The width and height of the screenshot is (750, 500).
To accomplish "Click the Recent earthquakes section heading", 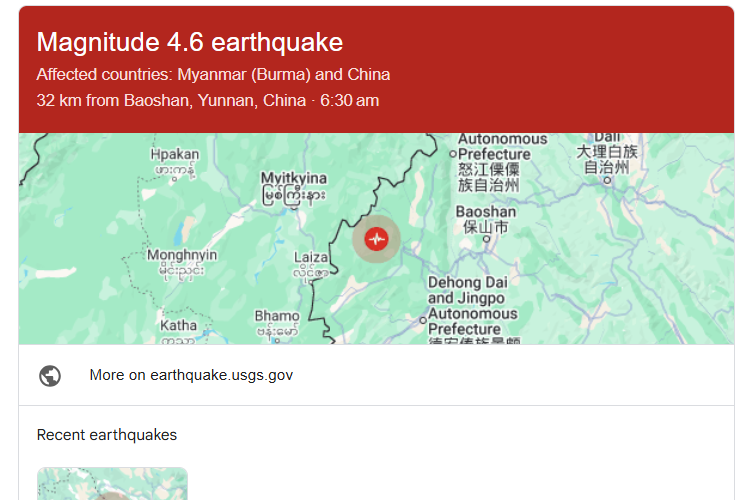I will 107,435.
